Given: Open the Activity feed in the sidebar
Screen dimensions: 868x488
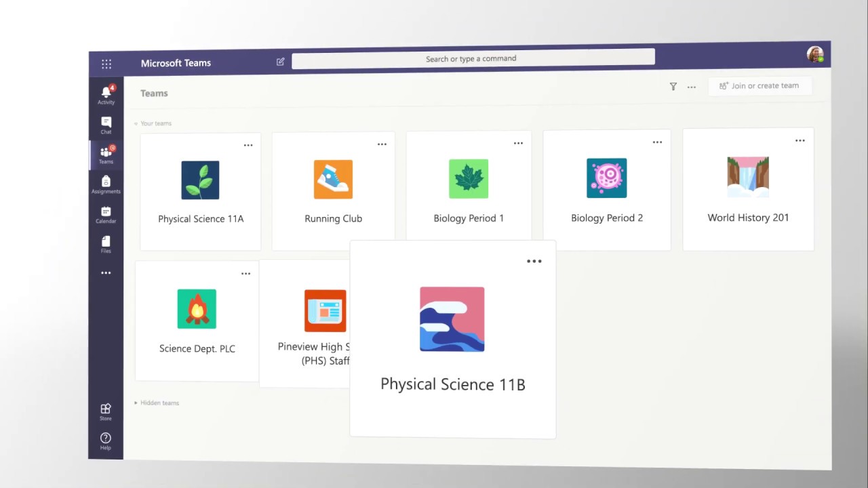Looking at the screenshot, I should click(106, 95).
